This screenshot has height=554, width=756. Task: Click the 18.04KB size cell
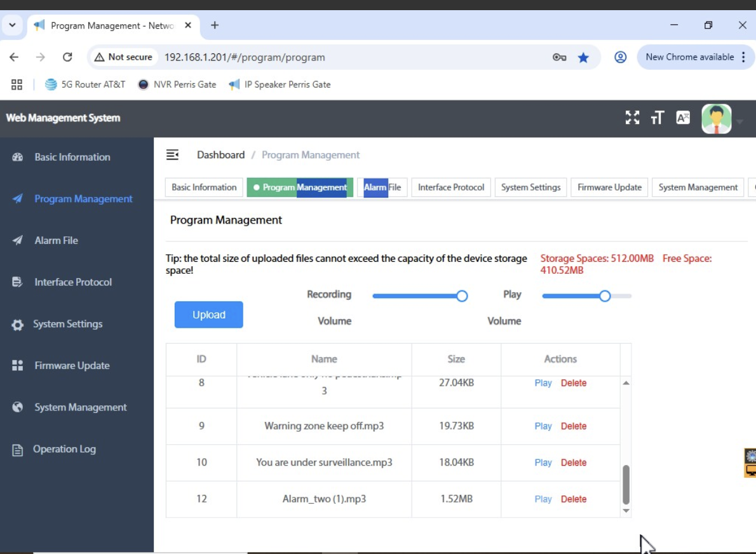pos(456,463)
